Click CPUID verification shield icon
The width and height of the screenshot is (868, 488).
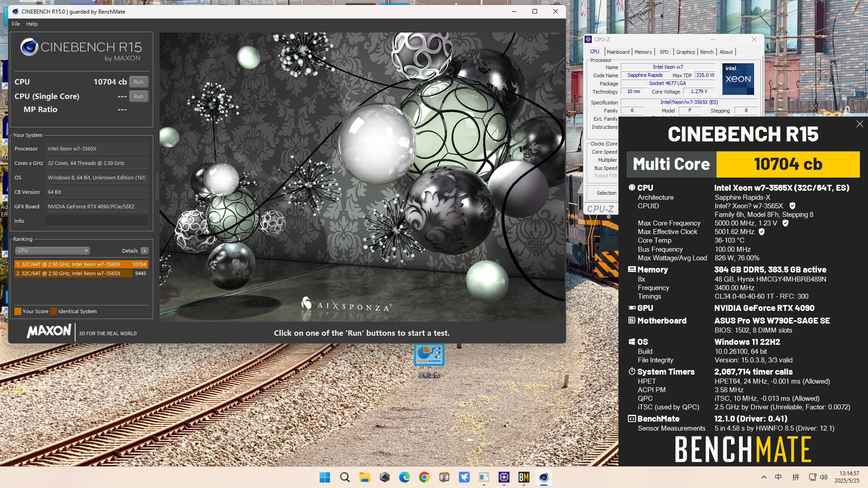[x=792, y=206]
